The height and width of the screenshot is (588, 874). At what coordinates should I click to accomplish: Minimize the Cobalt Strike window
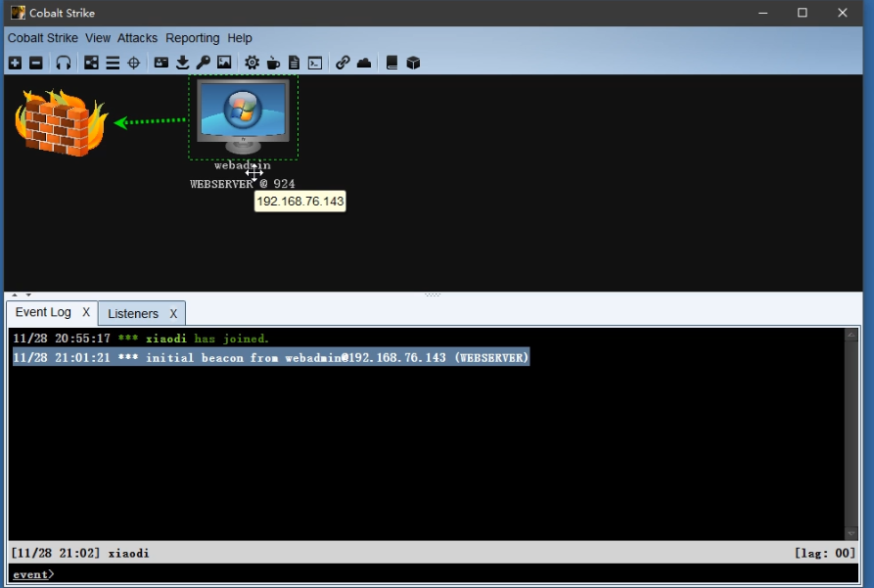click(763, 13)
